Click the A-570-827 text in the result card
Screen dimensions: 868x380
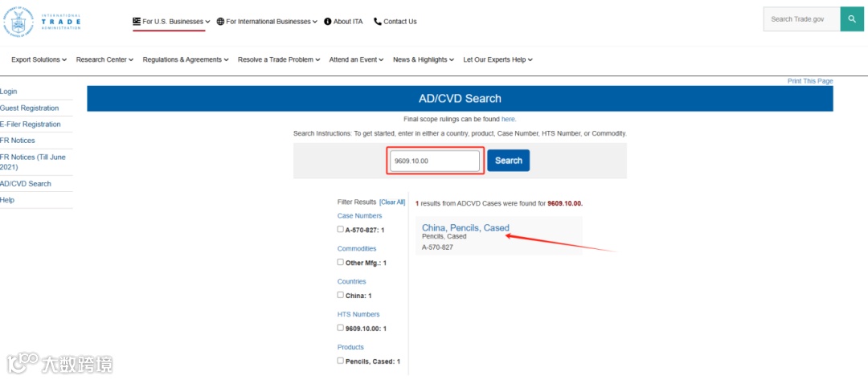point(437,247)
